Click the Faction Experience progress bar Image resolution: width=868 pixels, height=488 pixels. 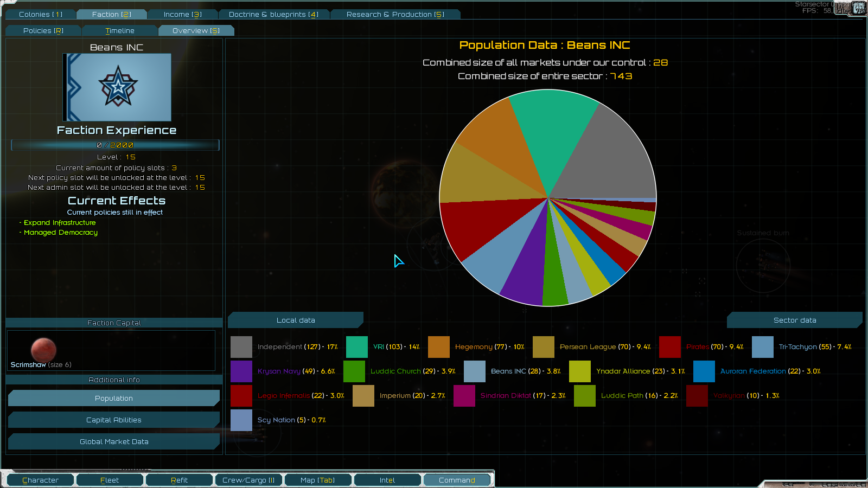point(115,145)
